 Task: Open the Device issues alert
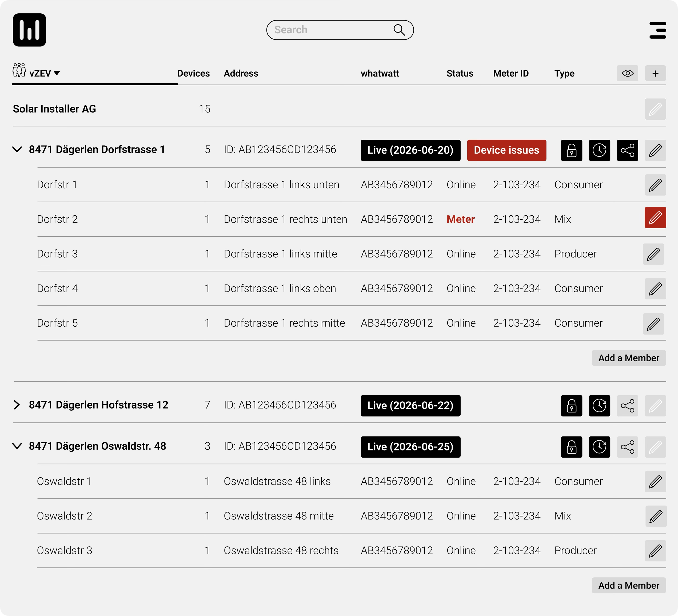506,150
